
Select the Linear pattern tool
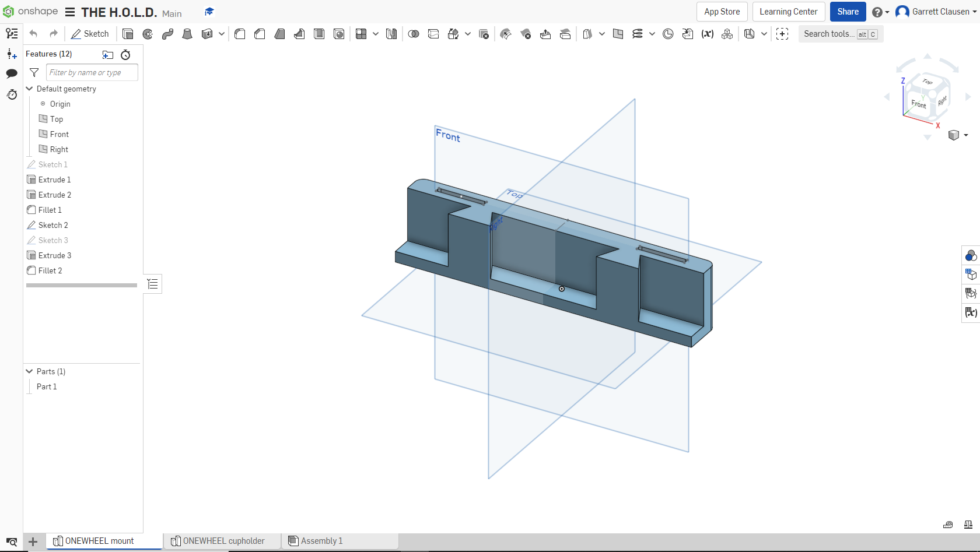pyautogui.click(x=361, y=34)
